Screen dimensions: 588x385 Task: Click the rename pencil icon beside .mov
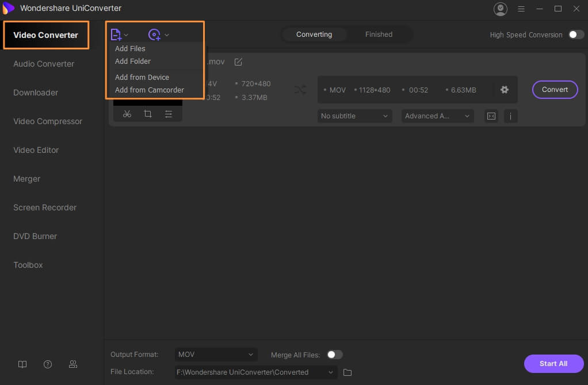pyautogui.click(x=238, y=62)
